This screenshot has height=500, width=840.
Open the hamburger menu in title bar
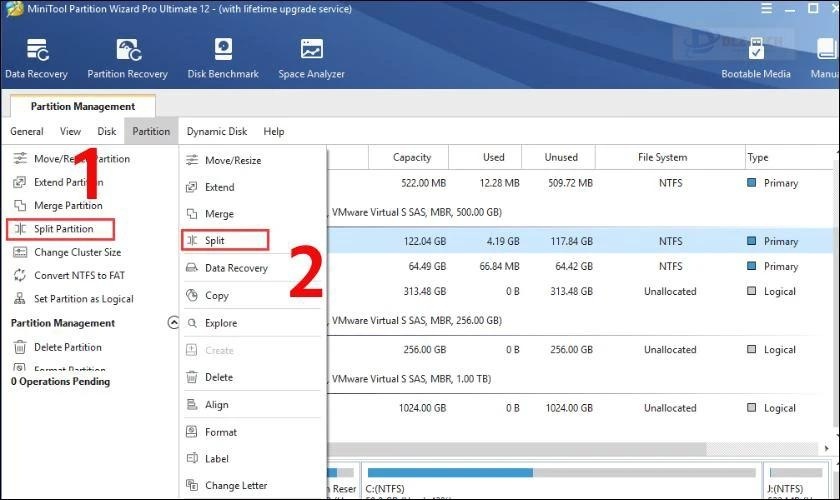(x=767, y=9)
